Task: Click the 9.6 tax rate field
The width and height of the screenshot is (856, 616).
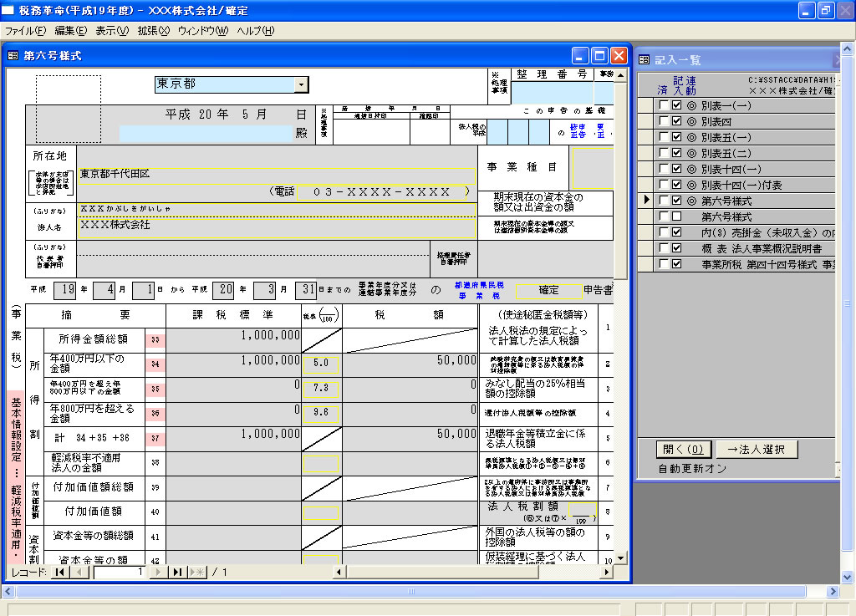Action: click(321, 413)
